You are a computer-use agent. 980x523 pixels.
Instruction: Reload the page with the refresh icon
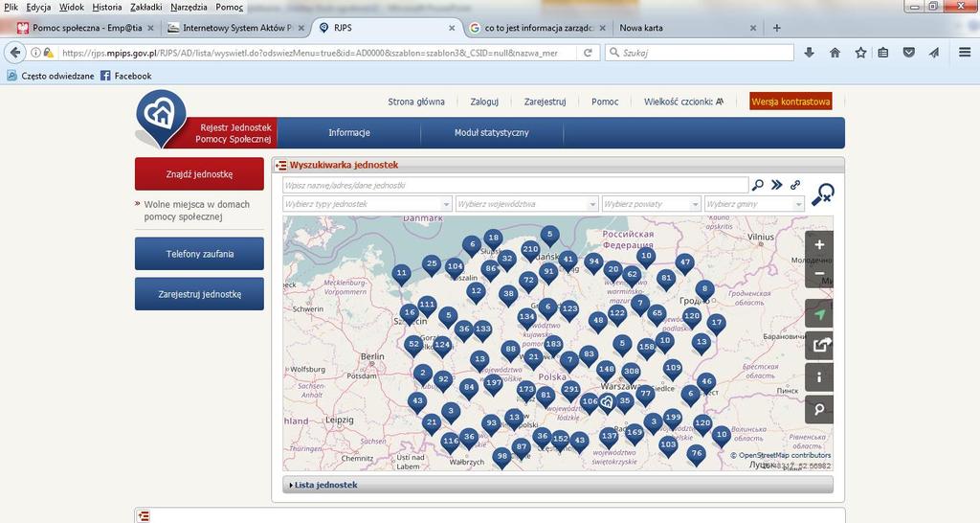tap(588, 54)
